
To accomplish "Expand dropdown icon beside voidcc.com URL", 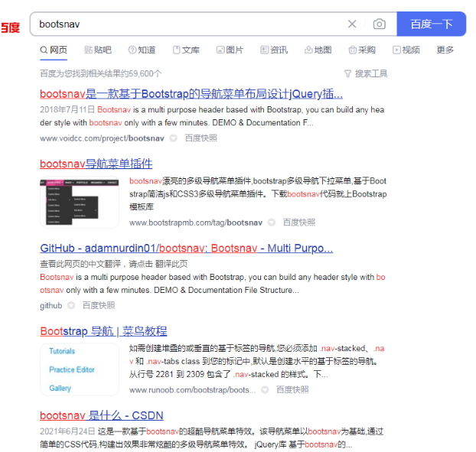I will [174, 138].
